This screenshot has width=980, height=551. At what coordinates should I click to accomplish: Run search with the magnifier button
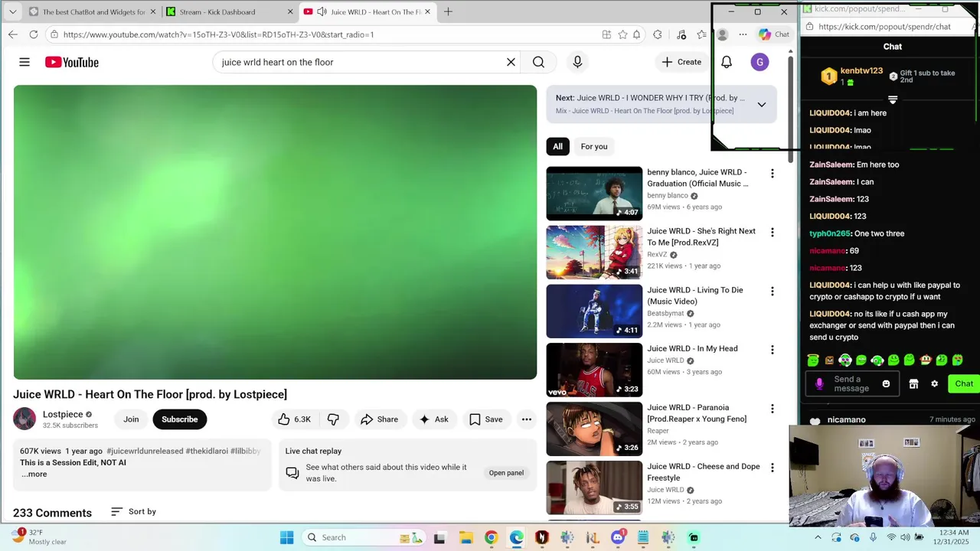538,62
